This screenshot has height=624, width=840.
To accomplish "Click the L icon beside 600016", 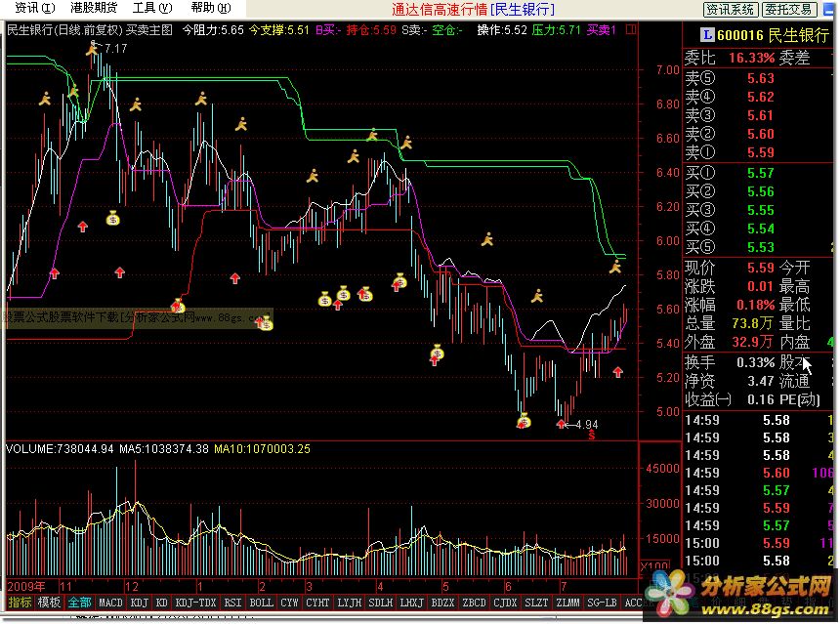I will [707, 35].
